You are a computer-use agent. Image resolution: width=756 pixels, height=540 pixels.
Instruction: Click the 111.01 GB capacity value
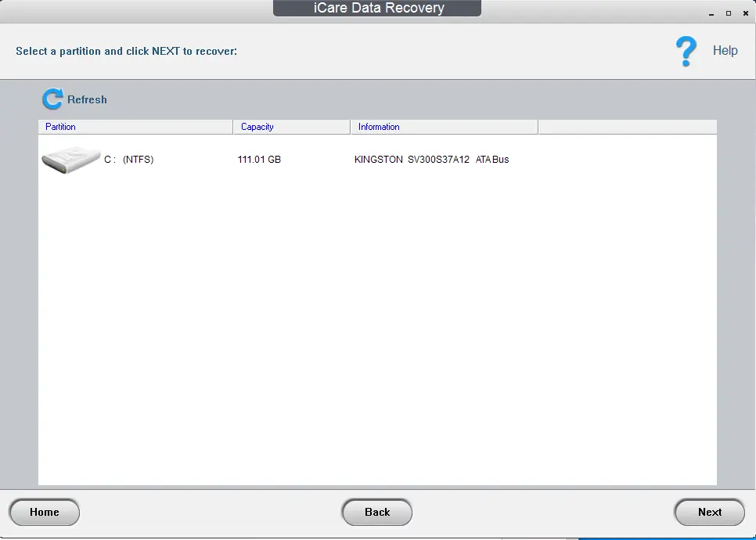[259, 160]
